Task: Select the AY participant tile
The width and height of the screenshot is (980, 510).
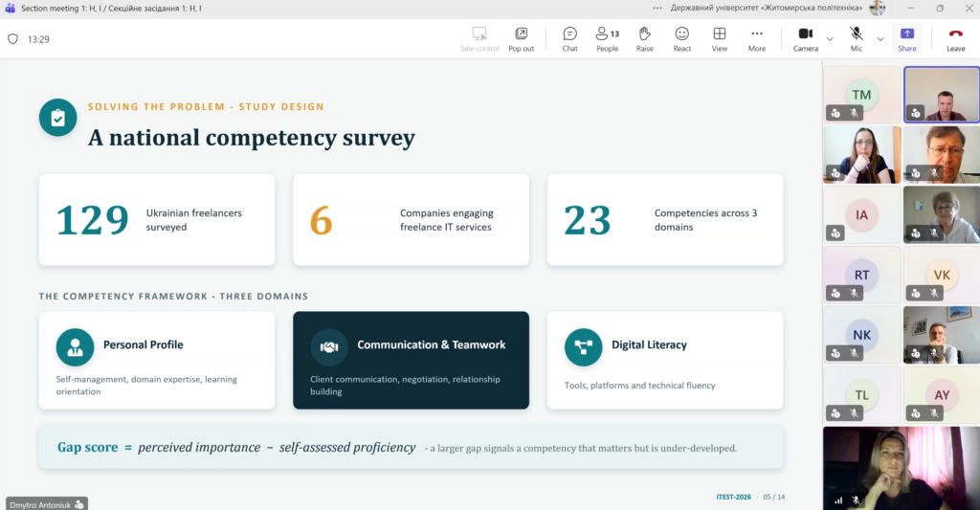Action: click(x=942, y=395)
